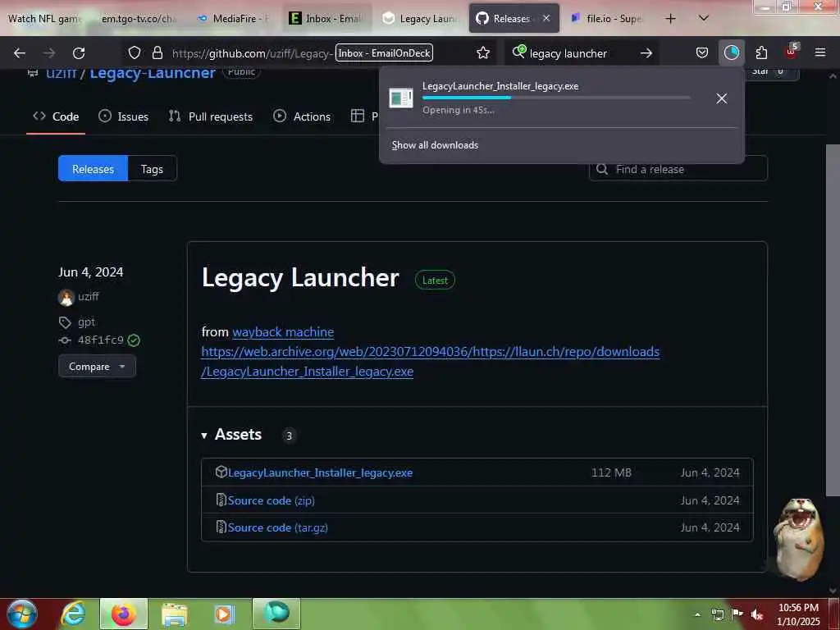Image resolution: width=840 pixels, height=630 pixels.
Task: Select the Releases button
Action: pos(94,169)
